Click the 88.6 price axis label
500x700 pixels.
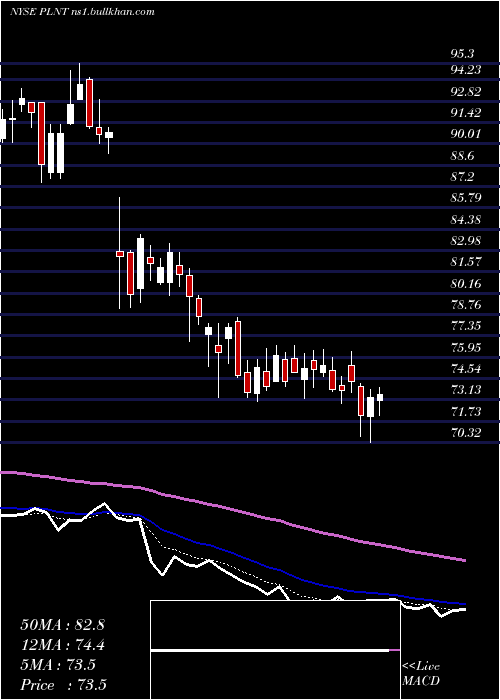point(462,156)
